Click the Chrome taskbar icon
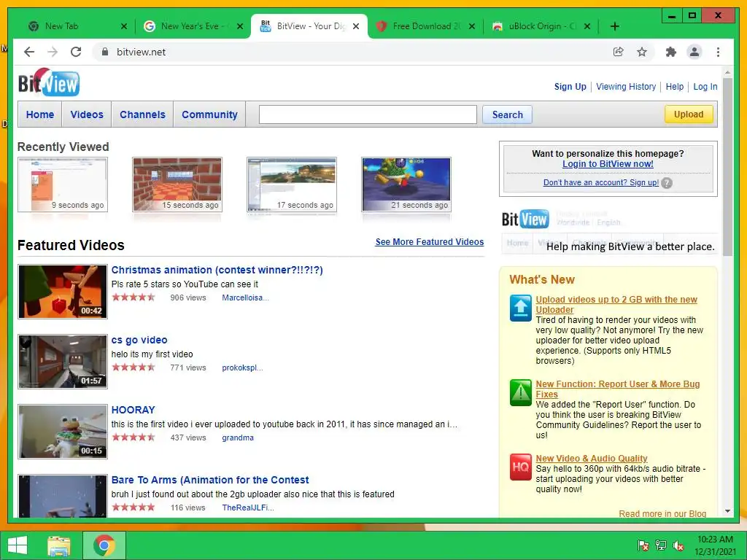 coord(104,545)
